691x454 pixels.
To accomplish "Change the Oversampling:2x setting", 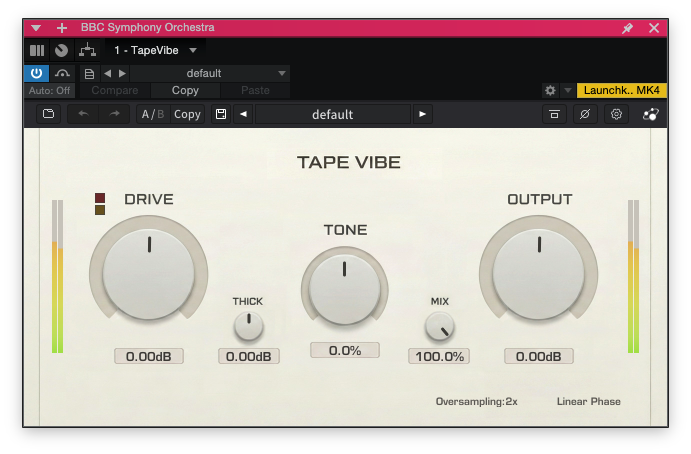I will 476,402.
